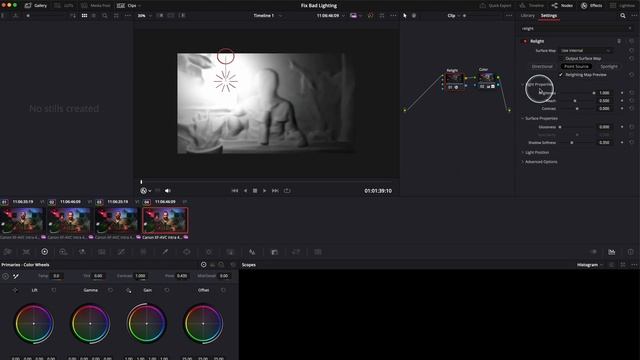The image size is (640, 360).
Task: Reset the Shadow Softness parameter
Action: tap(631, 143)
